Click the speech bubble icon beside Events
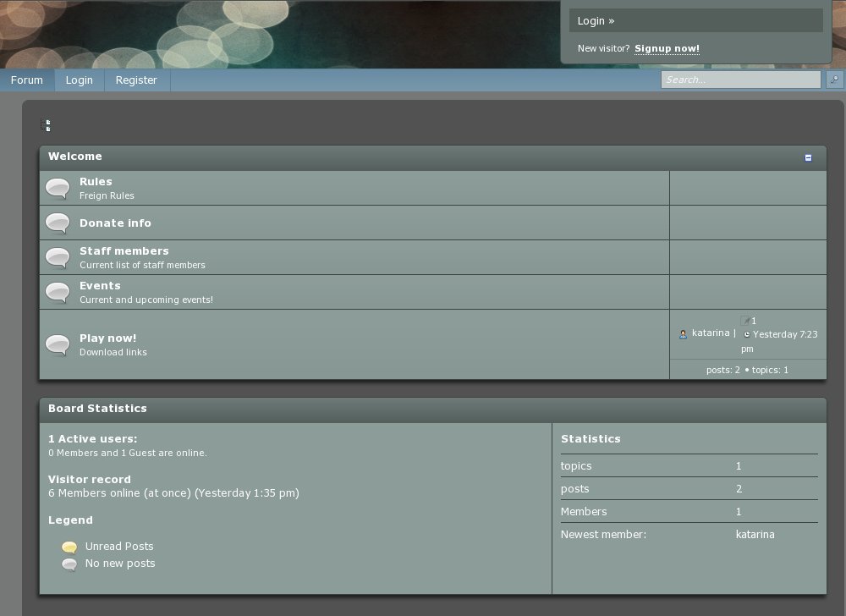Screen dimensions: 846x616 (x=58, y=292)
